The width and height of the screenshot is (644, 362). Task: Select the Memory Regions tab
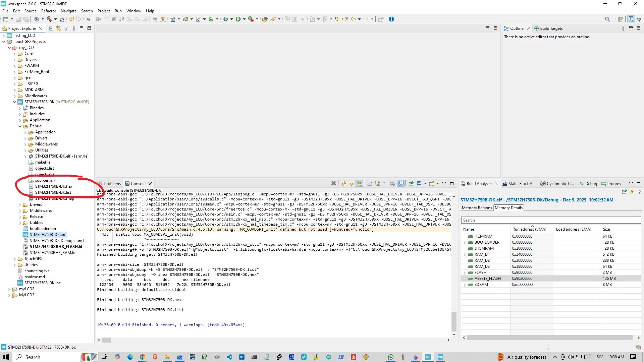[477, 208]
